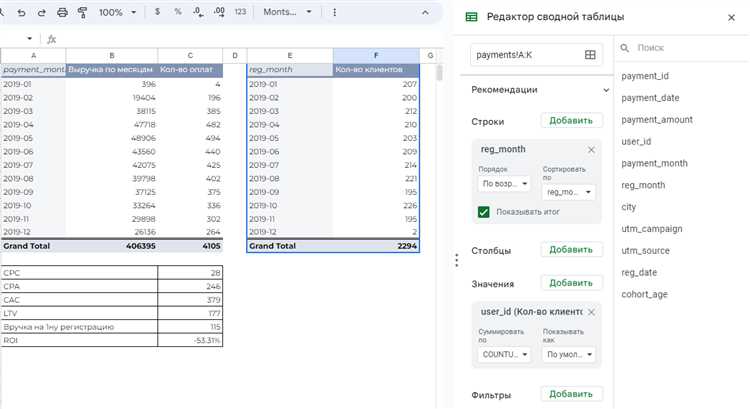Image resolution: width=750 pixels, height=409 pixels.
Task: Remove the reg_month row field
Action: tap(591, 150)
